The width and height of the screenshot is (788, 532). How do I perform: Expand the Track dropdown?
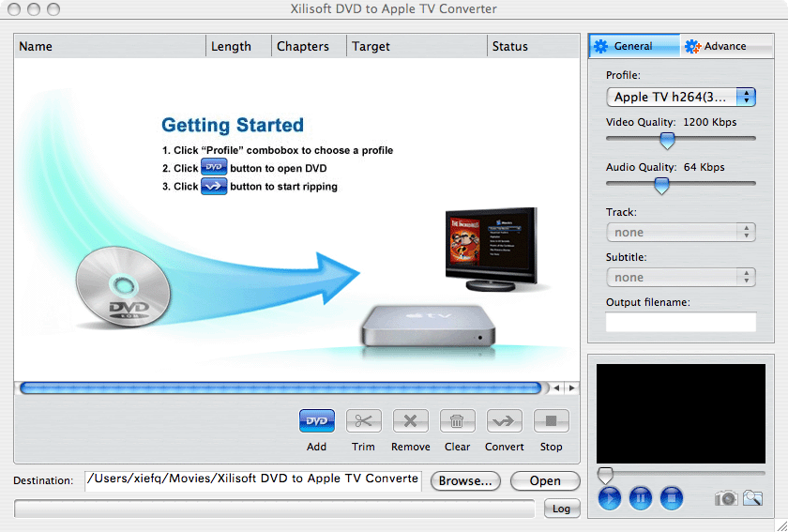pos(680,232)
